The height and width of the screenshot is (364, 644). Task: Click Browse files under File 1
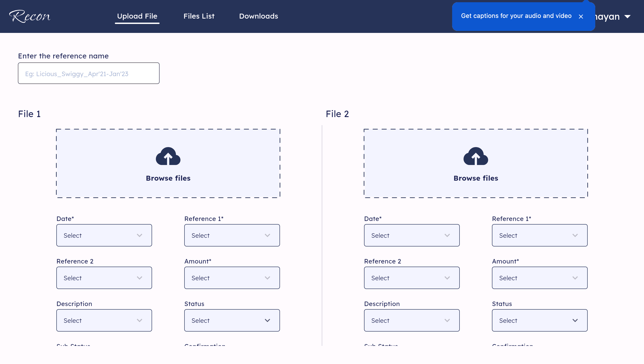pos(168,178)
